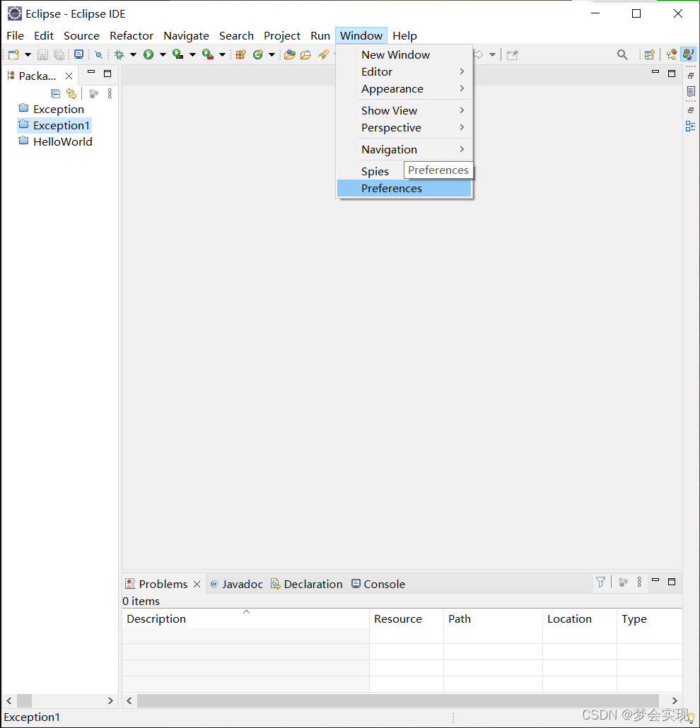The image size is (700, 728).
Task: Sort by Description column header
Action: coord(246,618)
